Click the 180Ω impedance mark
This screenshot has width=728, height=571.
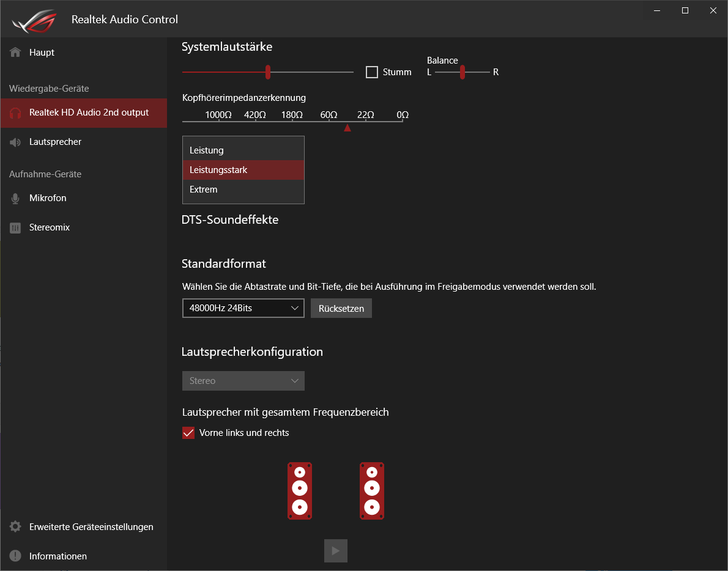click(x=292, y=115)
